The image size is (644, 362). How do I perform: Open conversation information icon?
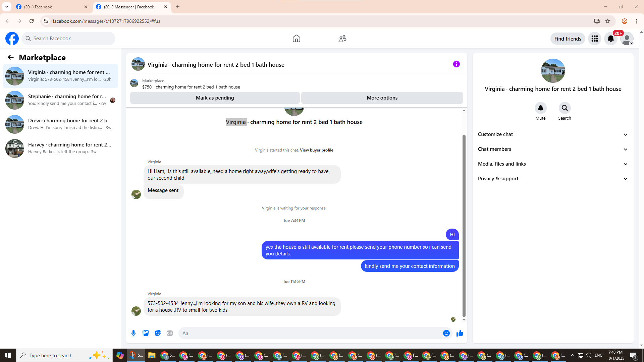pyautogui.click(x=456, y=64)
